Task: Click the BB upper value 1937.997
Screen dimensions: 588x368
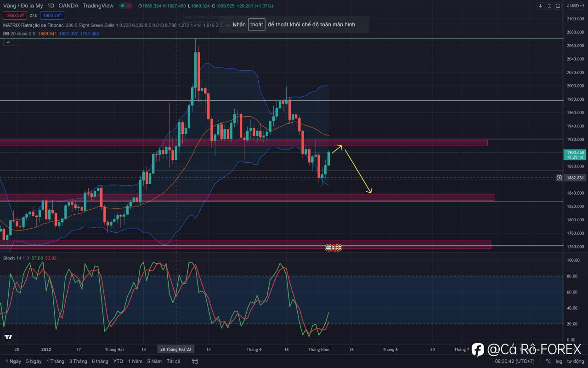Action: (x=69, y=34)
